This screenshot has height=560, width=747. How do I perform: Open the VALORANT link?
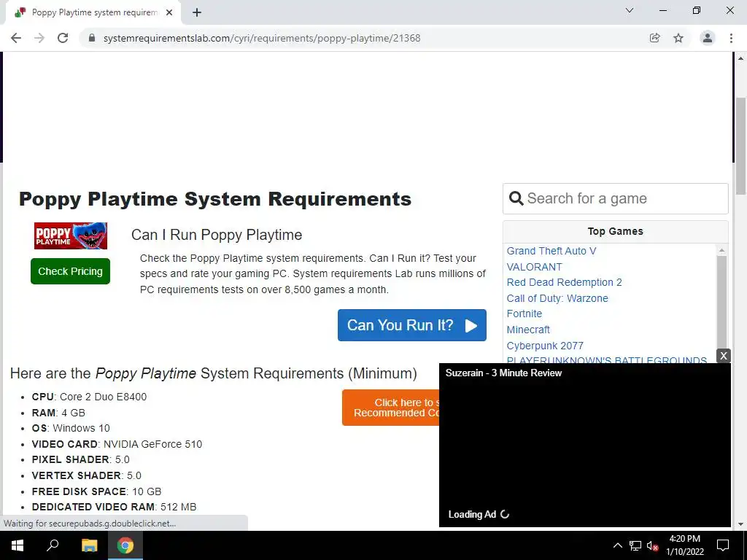(x=534, y=267)
